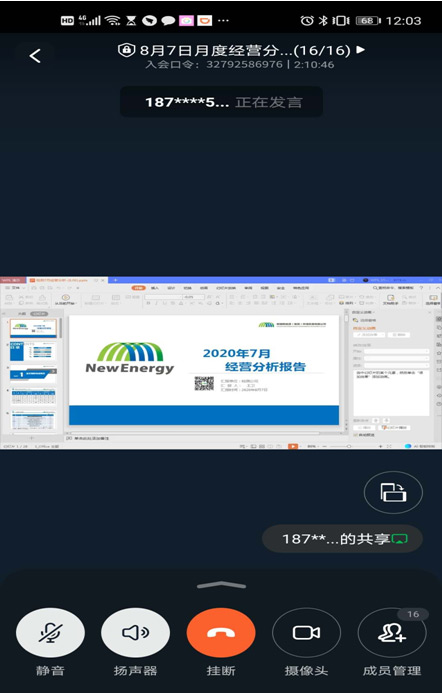Tap the lock shield icon beside meeting title
The width and height of the screenshot is (442, 693).
pyautogui.click(x=126, y=50)
